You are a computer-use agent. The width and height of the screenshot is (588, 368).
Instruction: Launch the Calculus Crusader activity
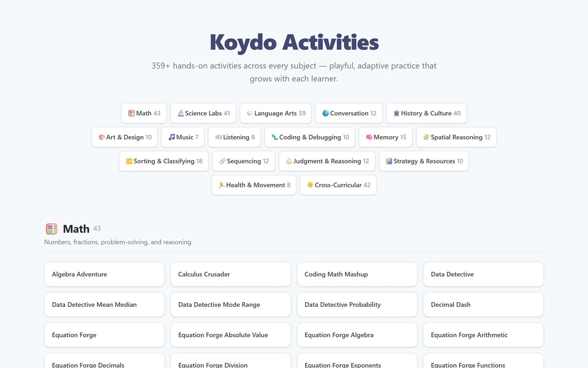231,274
